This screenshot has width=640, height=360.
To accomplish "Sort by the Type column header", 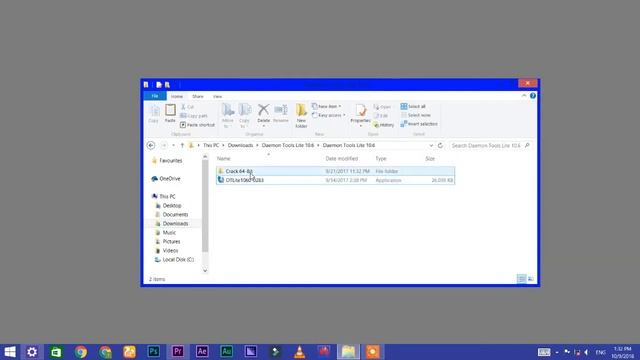I will 381,158.
